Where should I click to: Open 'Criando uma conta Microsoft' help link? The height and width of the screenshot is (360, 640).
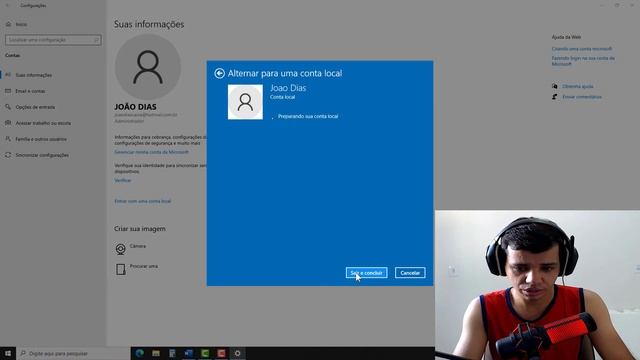582,49
